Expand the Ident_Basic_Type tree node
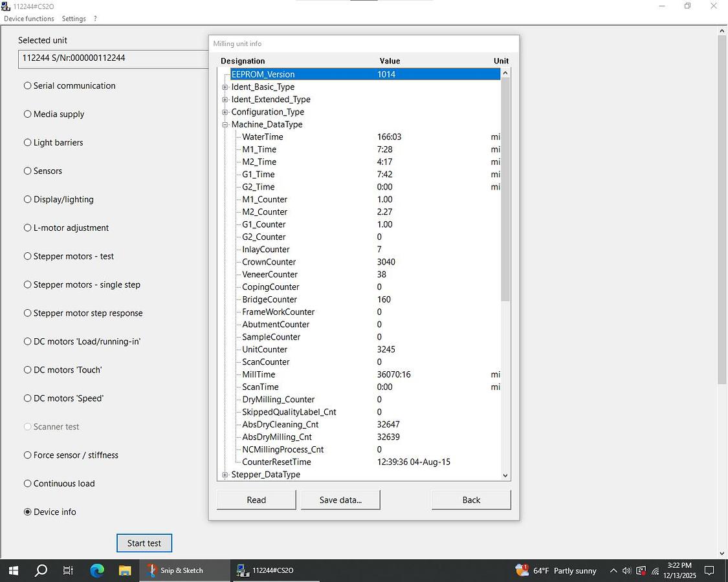 click(x=225, y=87)
